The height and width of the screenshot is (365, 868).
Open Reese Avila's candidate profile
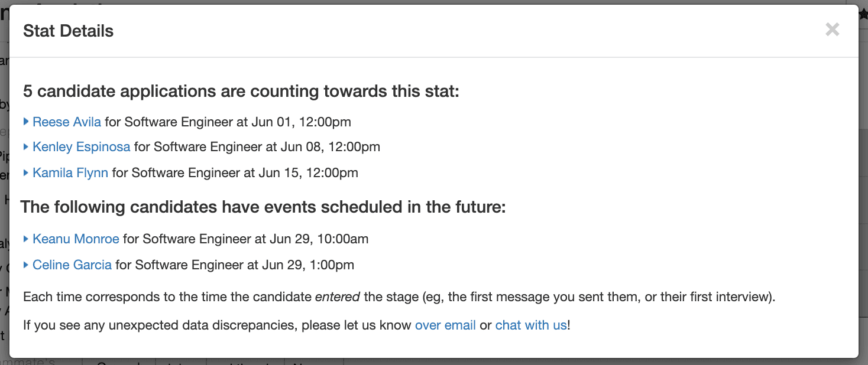[x=67, y=122]
